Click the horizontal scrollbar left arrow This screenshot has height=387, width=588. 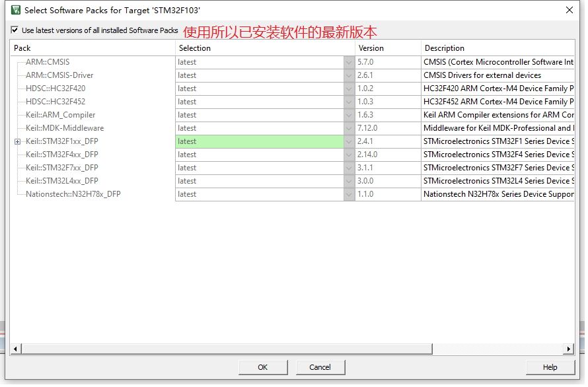(15, 351)
